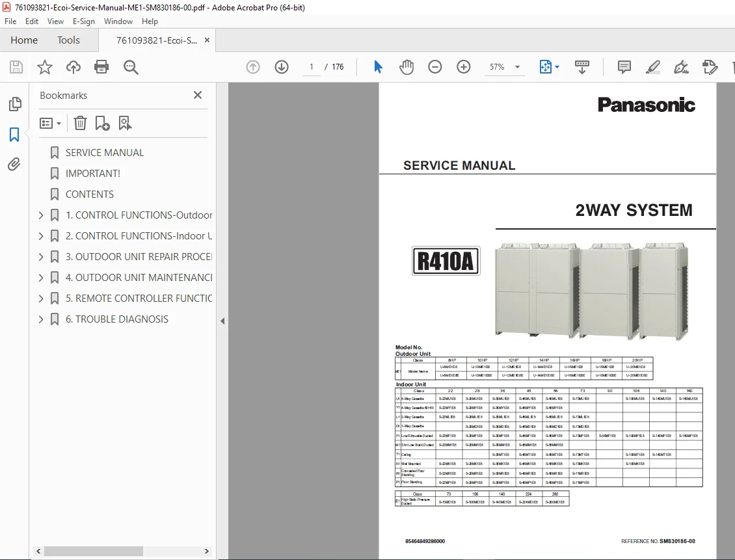Click the bookmarks scrollbar left arrow
The image size is (735, 560).
(x=38, y=551)
